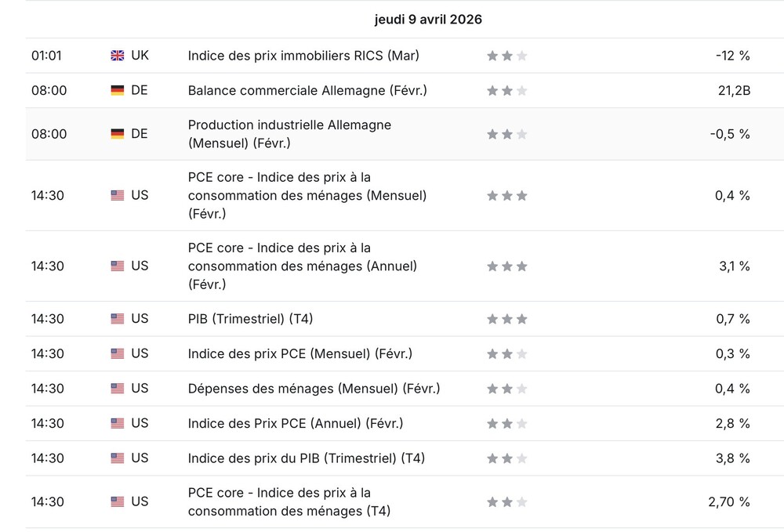Open Indice des Prix PCE (Annuel) event
This screenshot has width=784, height=532.
click(296, 424)
